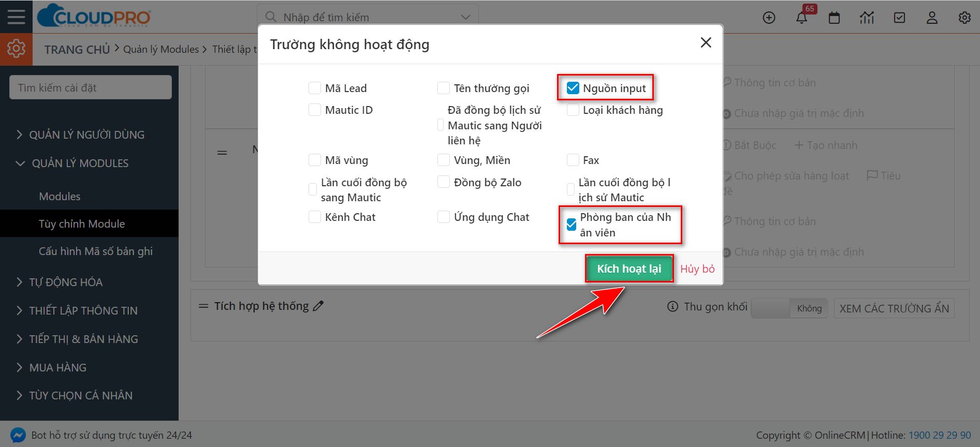
Task: Check the Đồng bộ Zalo checkbox
Action: pos(444,182)
